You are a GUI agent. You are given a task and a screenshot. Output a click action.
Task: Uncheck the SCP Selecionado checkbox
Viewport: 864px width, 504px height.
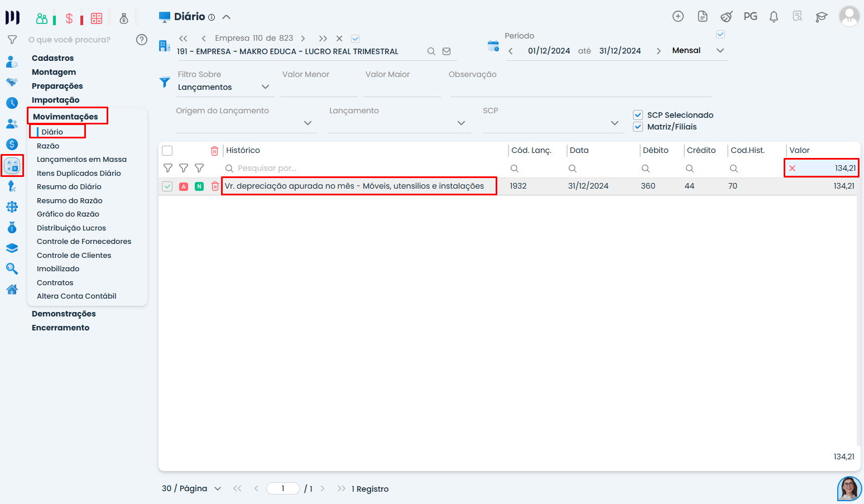click(638, 115)
